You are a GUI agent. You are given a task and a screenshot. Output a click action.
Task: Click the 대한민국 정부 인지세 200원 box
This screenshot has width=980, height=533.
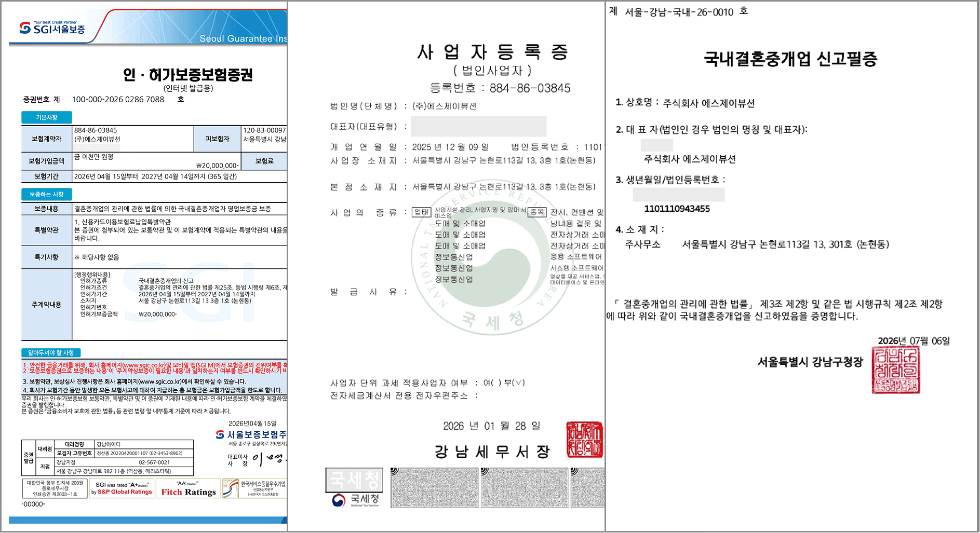(55, 488)
